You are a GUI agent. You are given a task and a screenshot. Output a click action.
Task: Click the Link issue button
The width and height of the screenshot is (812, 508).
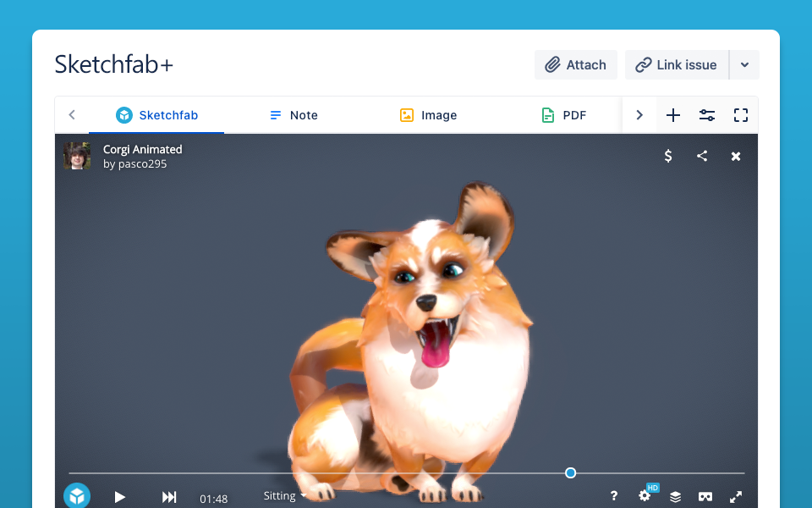click(x=677, y=65)
